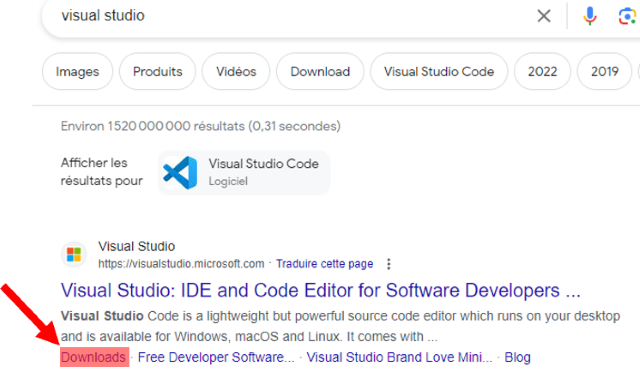Select the Visual Studio Code filter chip
The image size is (640, 391).
(439, 71)
